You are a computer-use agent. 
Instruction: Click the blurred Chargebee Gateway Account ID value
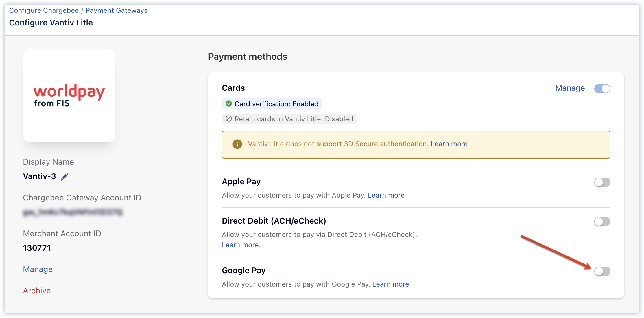[x=73, y=212]
